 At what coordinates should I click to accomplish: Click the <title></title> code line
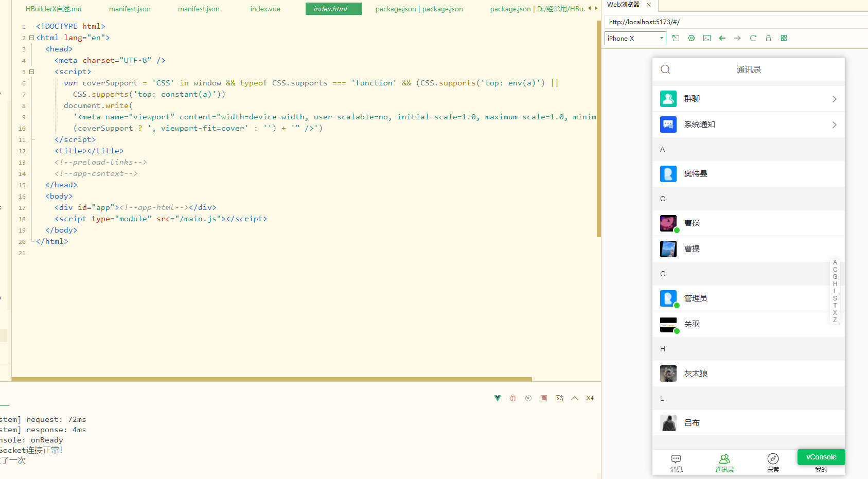(89, 151)
